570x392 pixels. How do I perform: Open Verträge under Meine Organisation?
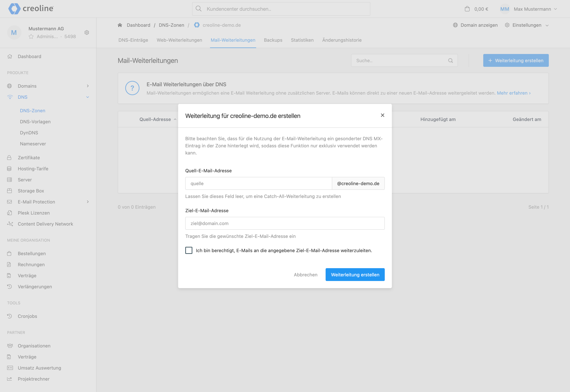[x=27, y=276]
